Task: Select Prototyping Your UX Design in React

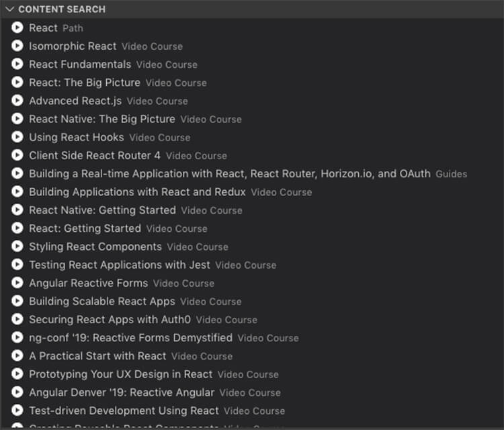Action: 154,374
